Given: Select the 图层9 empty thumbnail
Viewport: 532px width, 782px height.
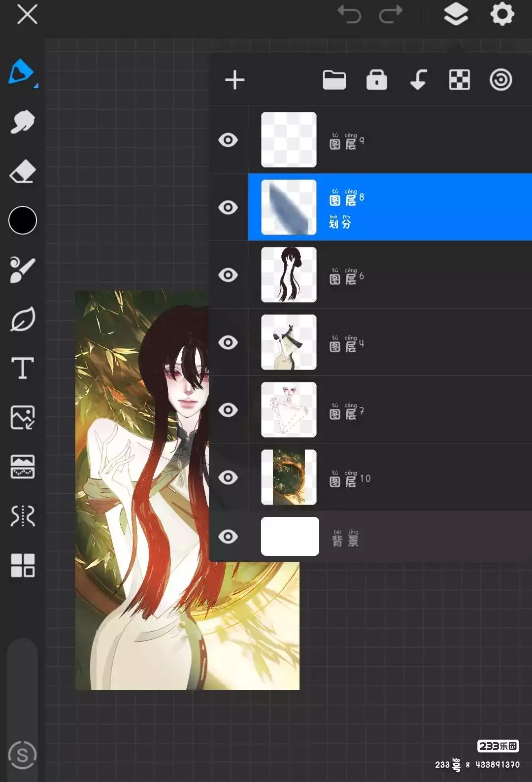Looking at the screenshot, I should click(x=289, y=139).
